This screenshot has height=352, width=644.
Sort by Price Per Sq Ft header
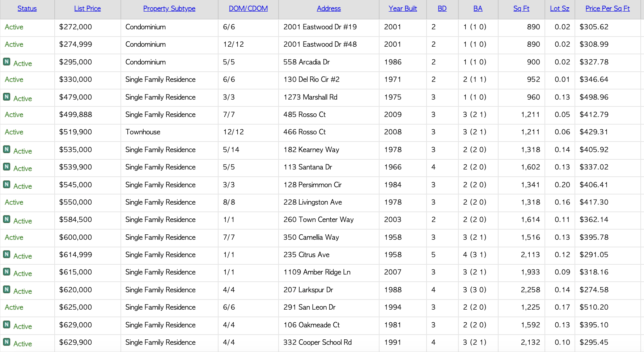click(x=607, y=9)
